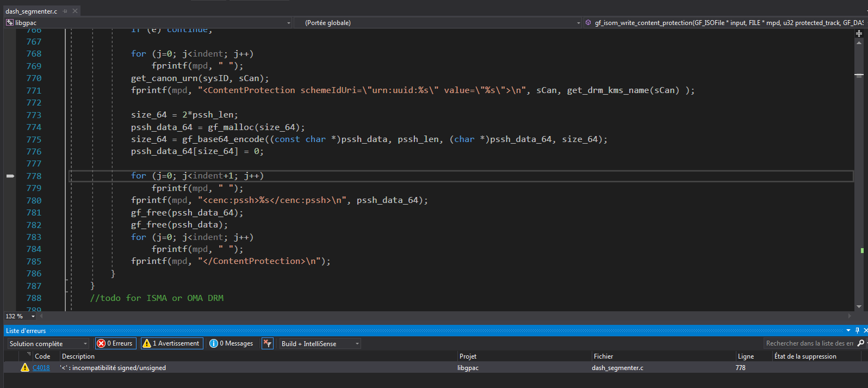Open the Build + IntelliSense dropdown
The image size is (868, 388).
click(x=320, y=343)
